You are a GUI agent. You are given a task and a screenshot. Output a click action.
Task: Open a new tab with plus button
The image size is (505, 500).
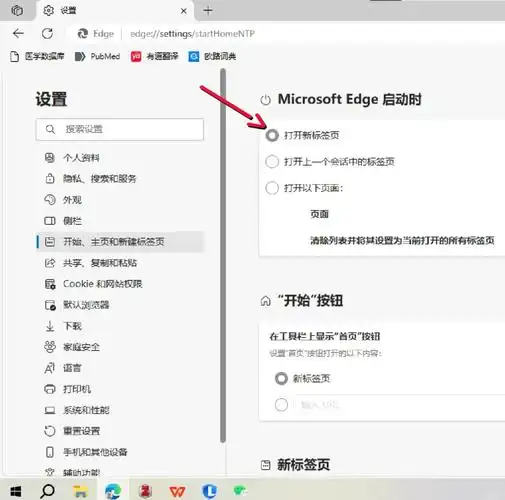click(208, 11)
